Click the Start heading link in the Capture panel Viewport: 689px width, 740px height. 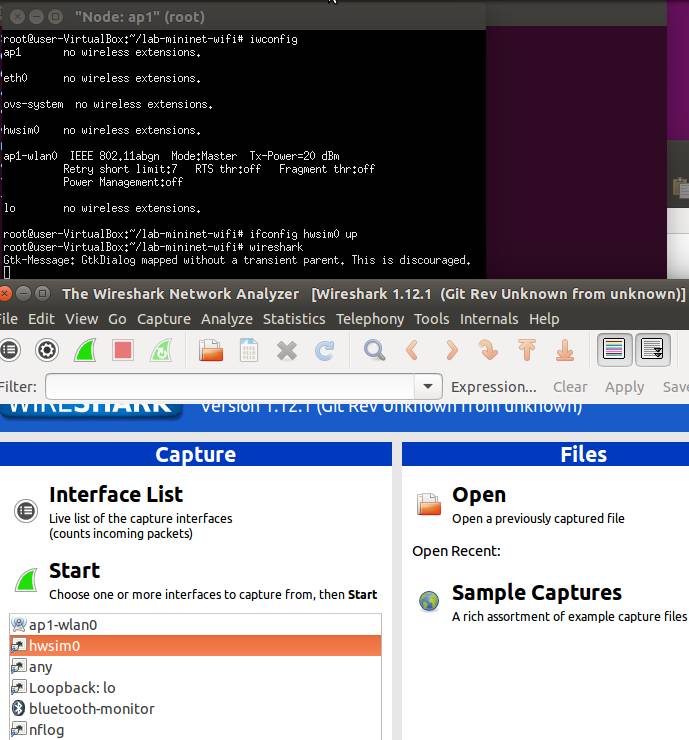pyautogui.click(x=75, y=571)
